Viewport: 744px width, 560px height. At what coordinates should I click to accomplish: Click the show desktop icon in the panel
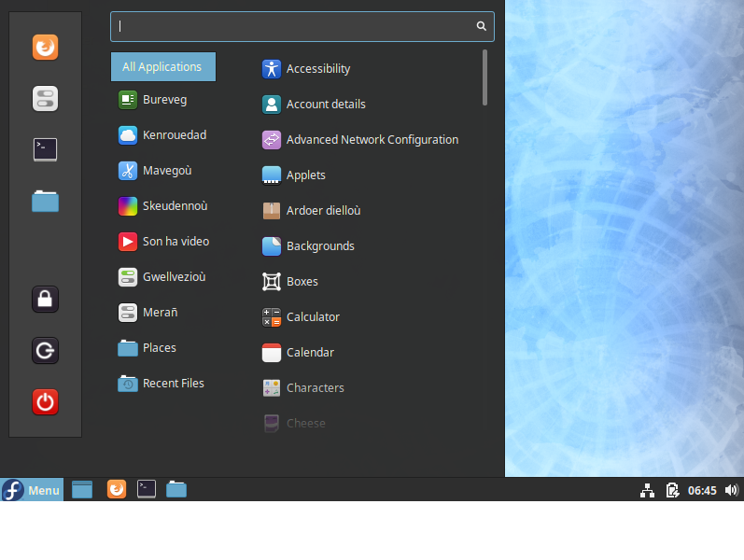tap(82, 490)
